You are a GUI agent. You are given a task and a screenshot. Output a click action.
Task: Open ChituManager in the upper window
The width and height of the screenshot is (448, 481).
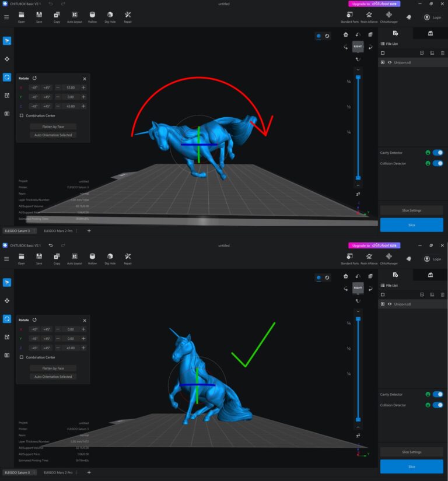pos(388,15)
